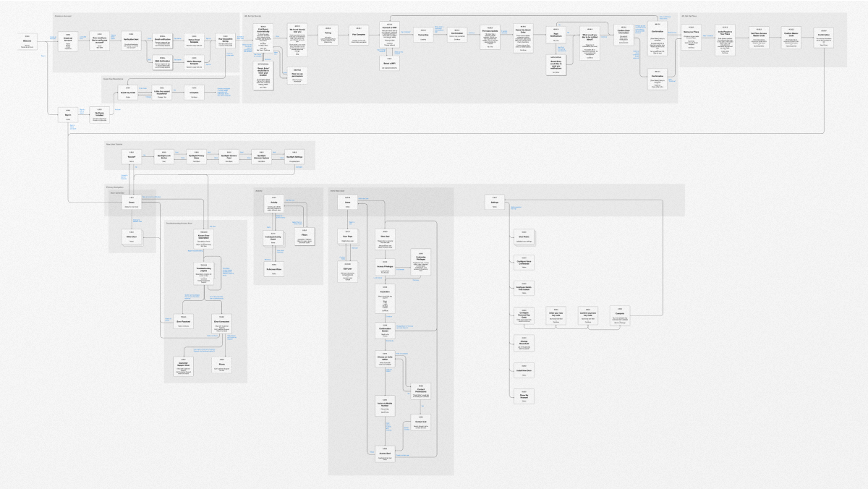Screen dimensions: 868x489
Task: Select the Pair Complete node
Action: point(359,34)
